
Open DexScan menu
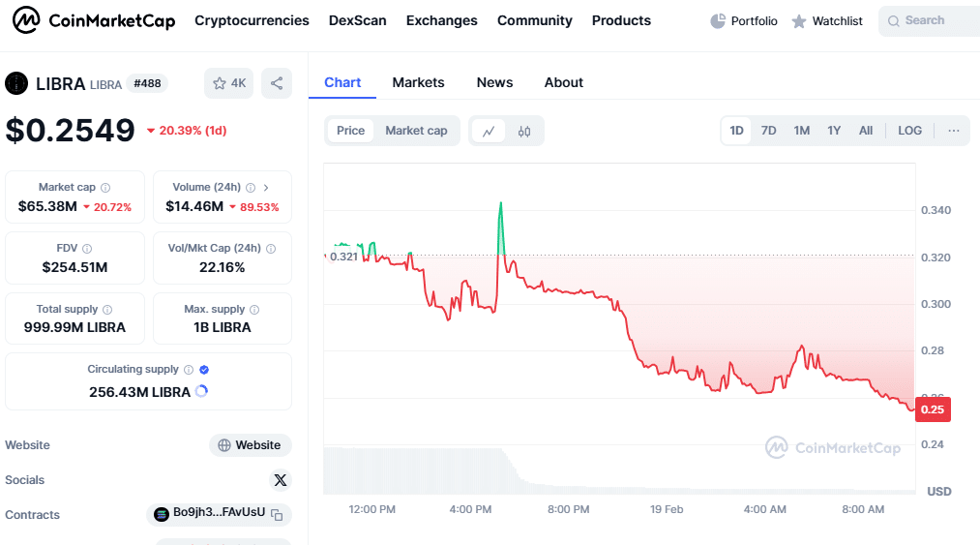[x=358, y=20]
